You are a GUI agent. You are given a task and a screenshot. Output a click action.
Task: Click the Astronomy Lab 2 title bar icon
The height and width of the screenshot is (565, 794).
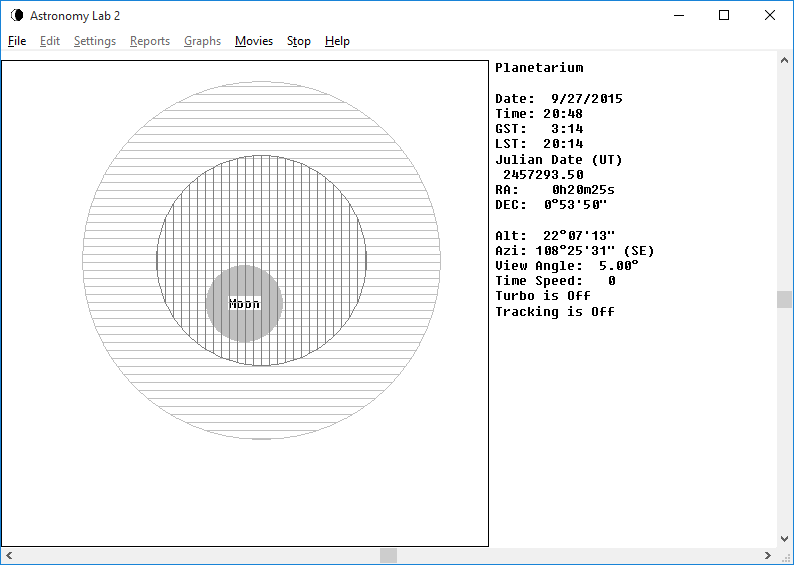[x=16, y=15]
